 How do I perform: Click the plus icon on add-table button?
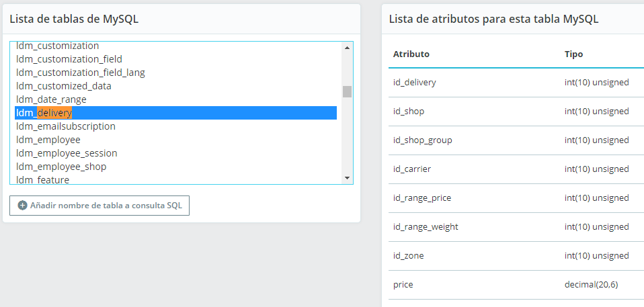(23, 206)
